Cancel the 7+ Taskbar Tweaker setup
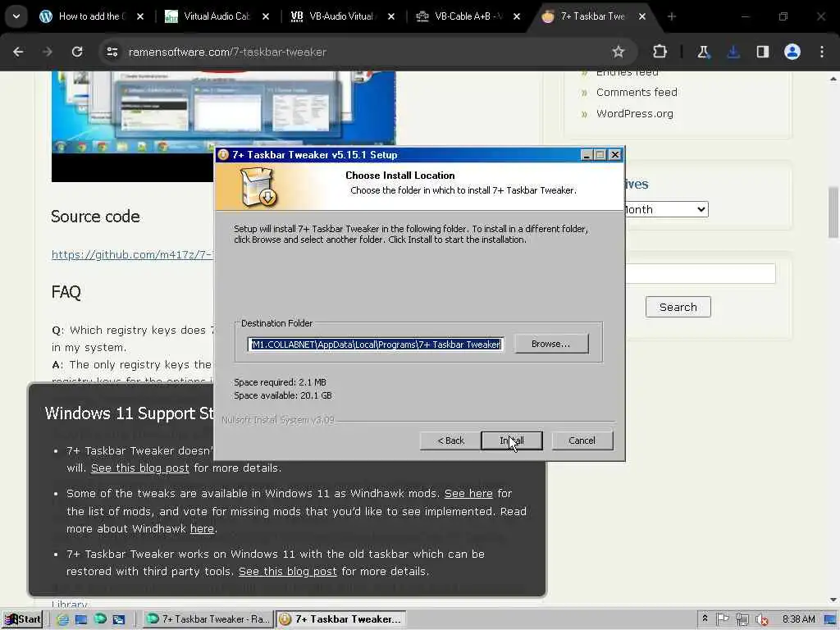The width and height of the screenshot is (840, 630). click(582, 441)
